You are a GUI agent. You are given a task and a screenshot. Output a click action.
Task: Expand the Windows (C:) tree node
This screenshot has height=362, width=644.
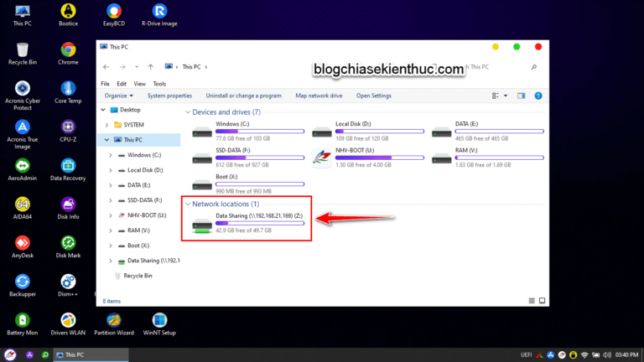tap(111, 155)
